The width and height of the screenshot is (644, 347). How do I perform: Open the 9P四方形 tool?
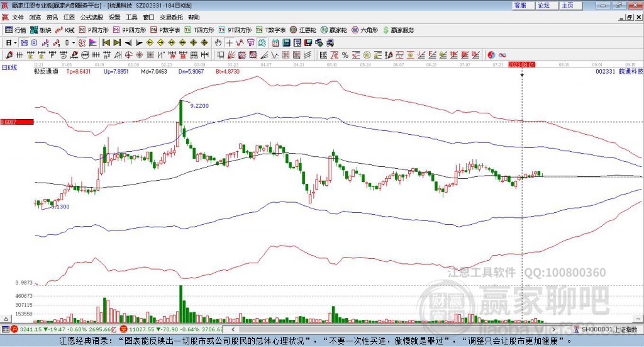click(x=130, y=30)
